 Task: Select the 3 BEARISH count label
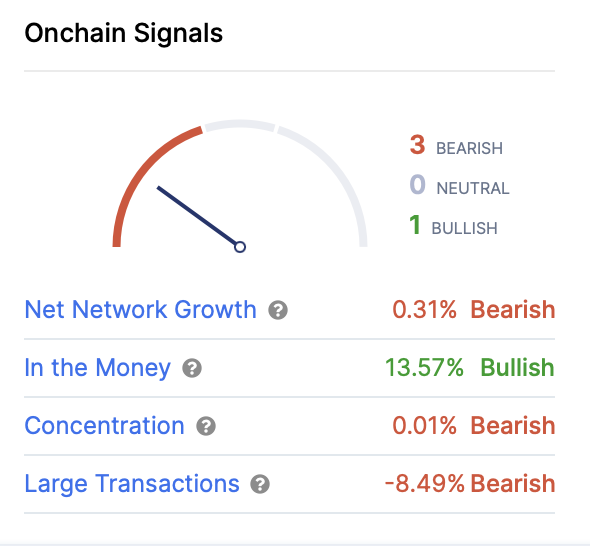pos(456,145)
